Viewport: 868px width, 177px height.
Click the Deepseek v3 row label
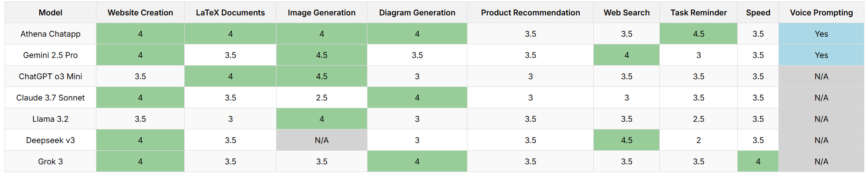click(x=50, y=140)
